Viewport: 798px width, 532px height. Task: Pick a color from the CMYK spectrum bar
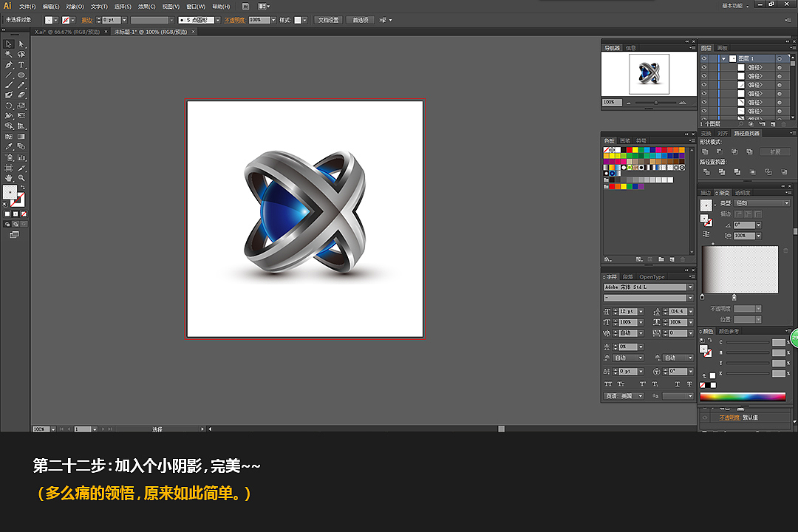(x=743, y=397)
